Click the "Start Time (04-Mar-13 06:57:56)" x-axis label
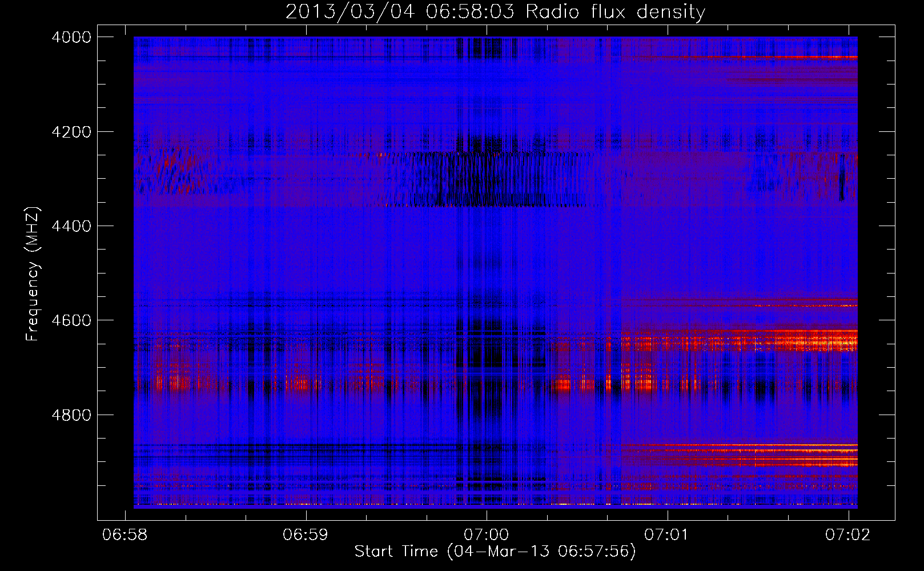 tap(495, 551)
